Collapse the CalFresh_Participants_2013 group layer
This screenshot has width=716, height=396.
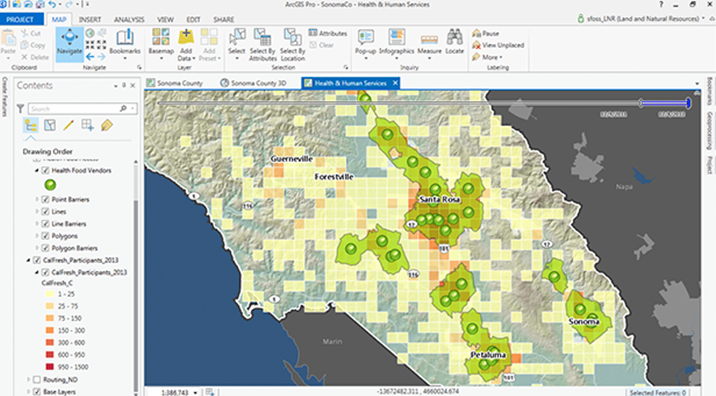point(29,260)
